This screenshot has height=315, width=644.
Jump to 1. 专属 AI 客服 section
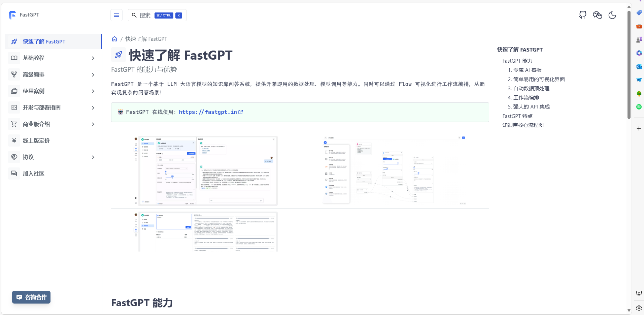coord(524,70)
